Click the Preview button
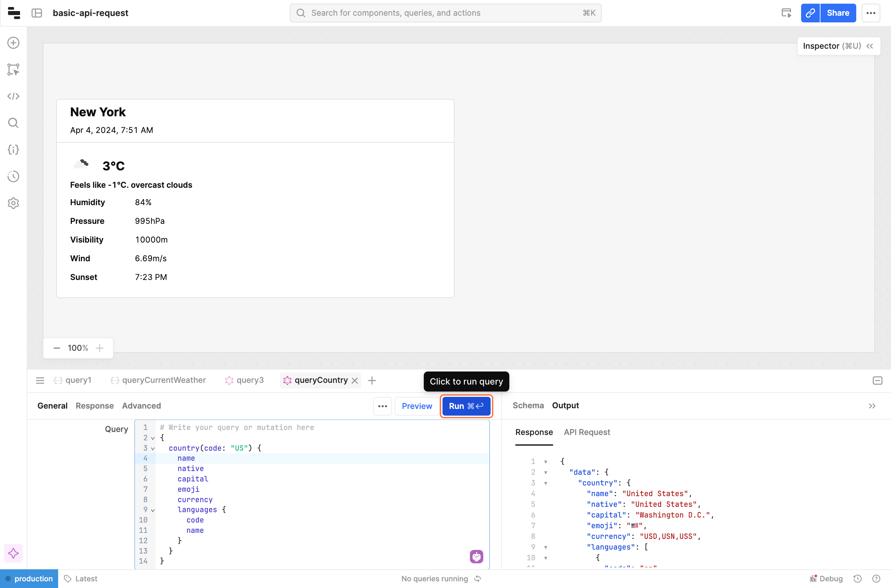This screenshot has height=588, width=891. [x=416, y=406]
